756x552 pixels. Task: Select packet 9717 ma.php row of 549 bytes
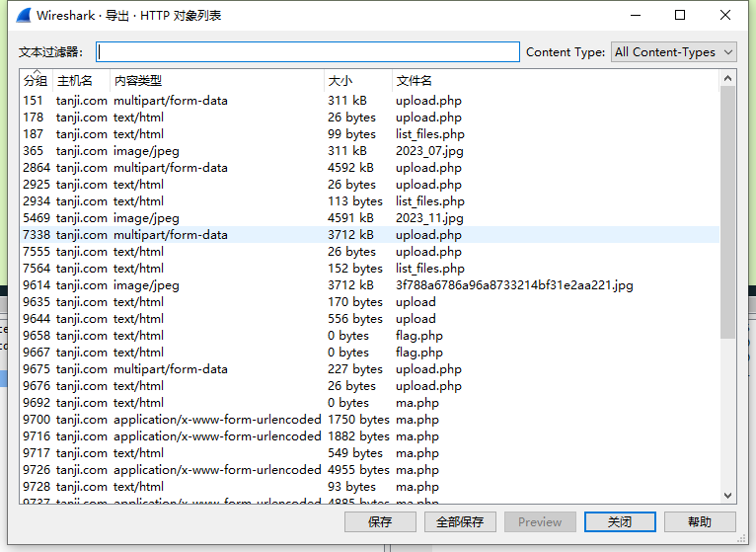pos(370,453)
